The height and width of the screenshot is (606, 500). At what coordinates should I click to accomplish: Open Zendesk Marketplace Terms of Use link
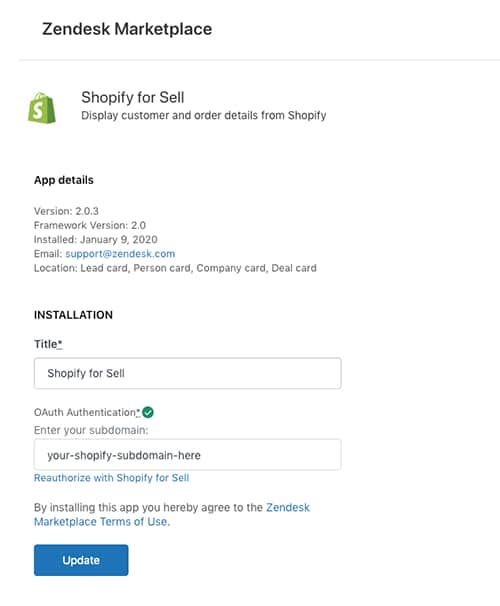click(x=172, y=514)
